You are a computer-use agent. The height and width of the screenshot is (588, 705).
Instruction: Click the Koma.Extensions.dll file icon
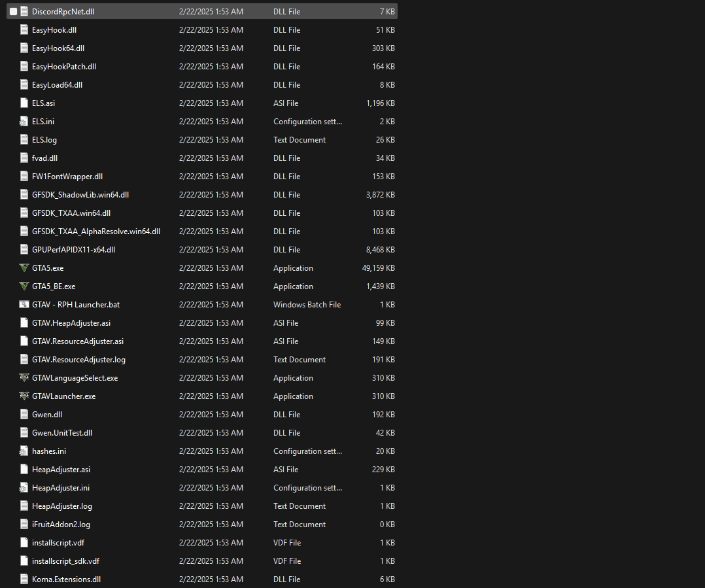coord(24,579)
